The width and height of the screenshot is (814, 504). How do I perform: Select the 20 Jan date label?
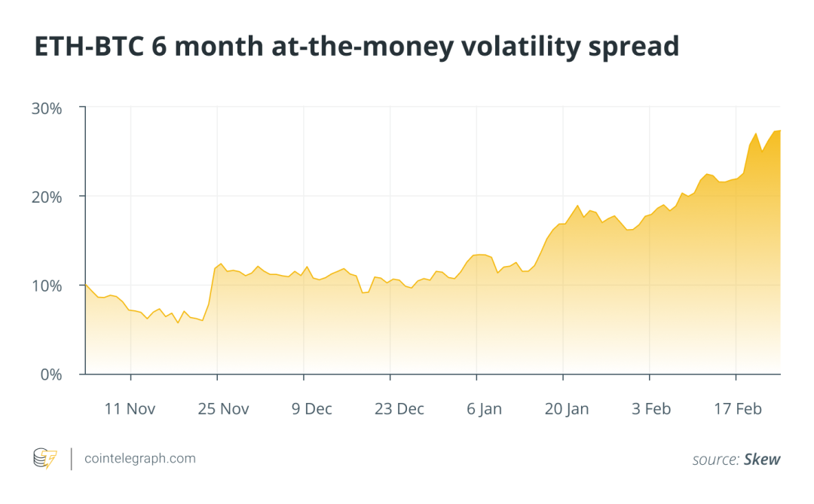tap(565, 409)
